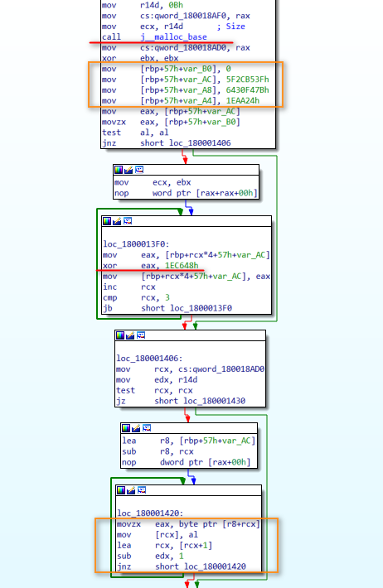Click the 'mov edx, r14d' instruction
Image resolution: width=383 pixels, height=588 pixels.
(157, 379)
